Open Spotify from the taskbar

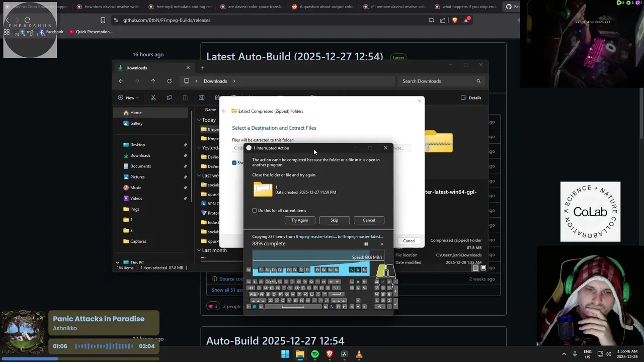click(x=315, y=354)
